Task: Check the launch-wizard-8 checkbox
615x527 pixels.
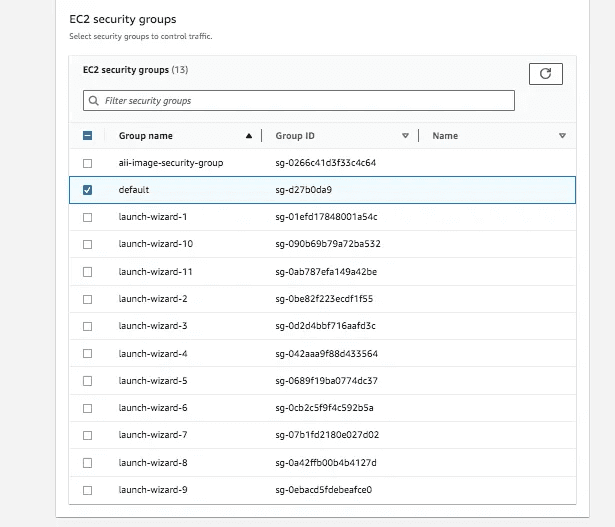Action: pyautogui.click(x=87, y=463)
